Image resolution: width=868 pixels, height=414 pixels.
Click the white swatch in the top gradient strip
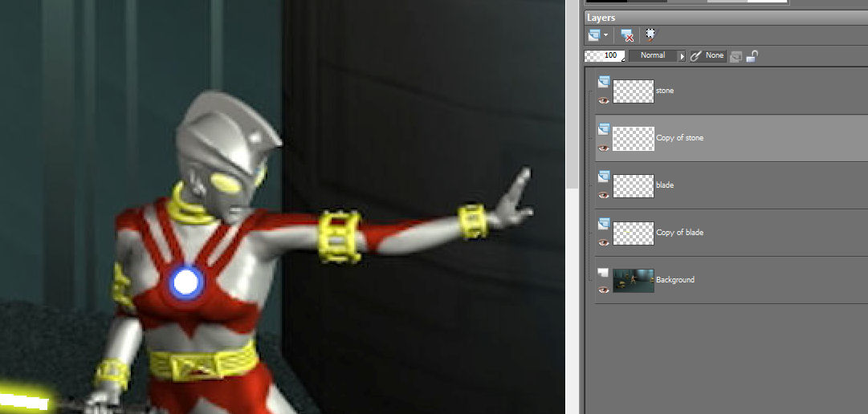click(x=768, y=1)
